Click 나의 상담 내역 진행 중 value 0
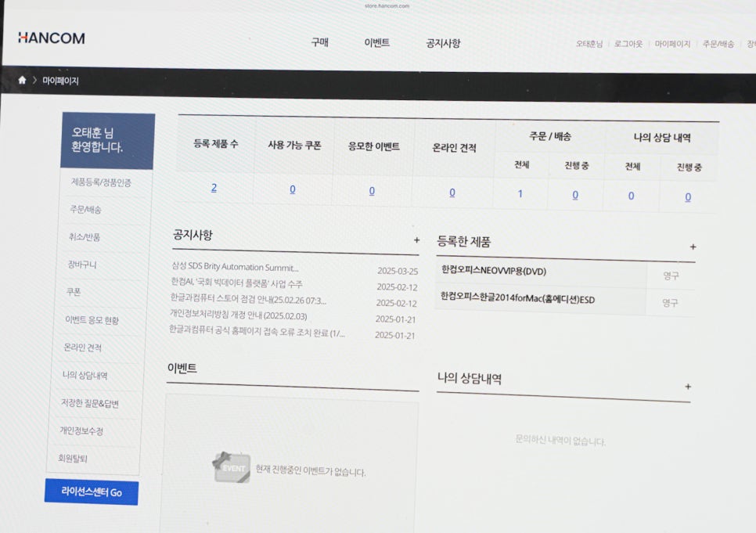This screenshot has height=533, width=756. coord(688,196)
